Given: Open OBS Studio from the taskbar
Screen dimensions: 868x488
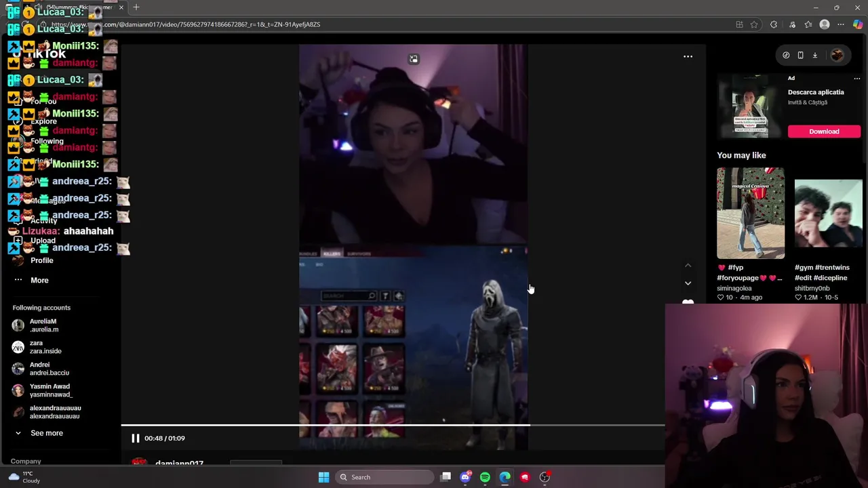Looking at the screenshot, I should (x=545, y=477).
